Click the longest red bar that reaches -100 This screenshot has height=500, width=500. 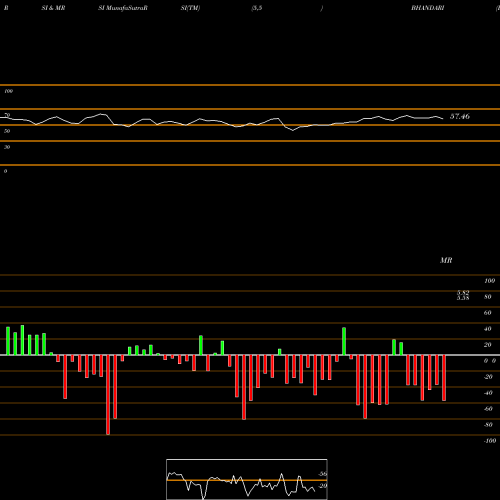point(108,395)
